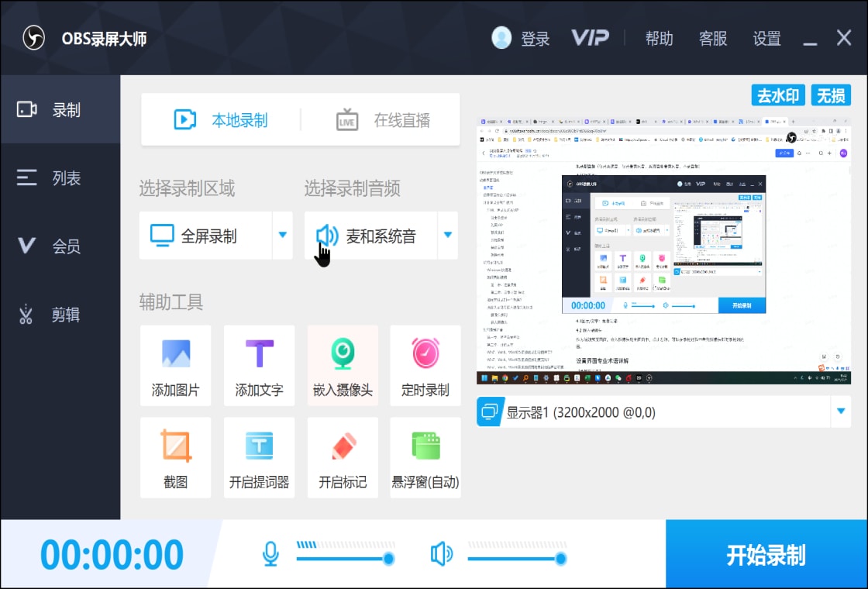This screenshot has height=589, width=868.
Task: Open the 剪辑 editing section
Action: pos(60,315)
